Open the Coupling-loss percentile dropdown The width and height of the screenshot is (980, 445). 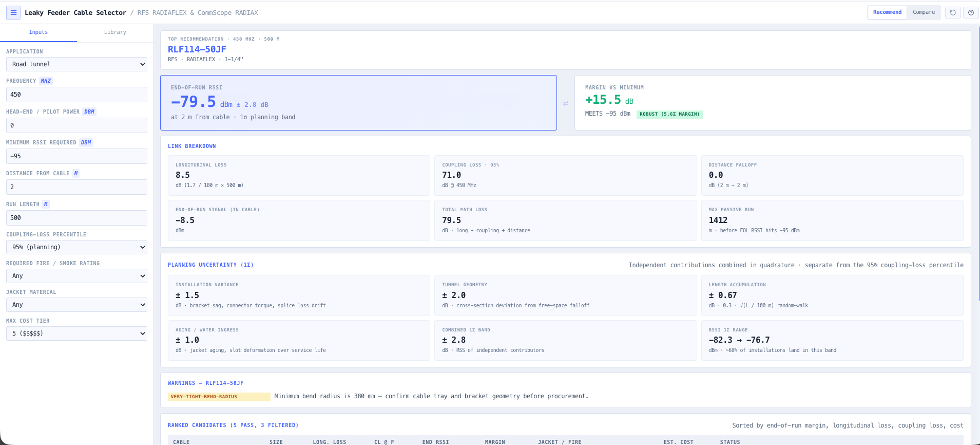click(76, 247)
